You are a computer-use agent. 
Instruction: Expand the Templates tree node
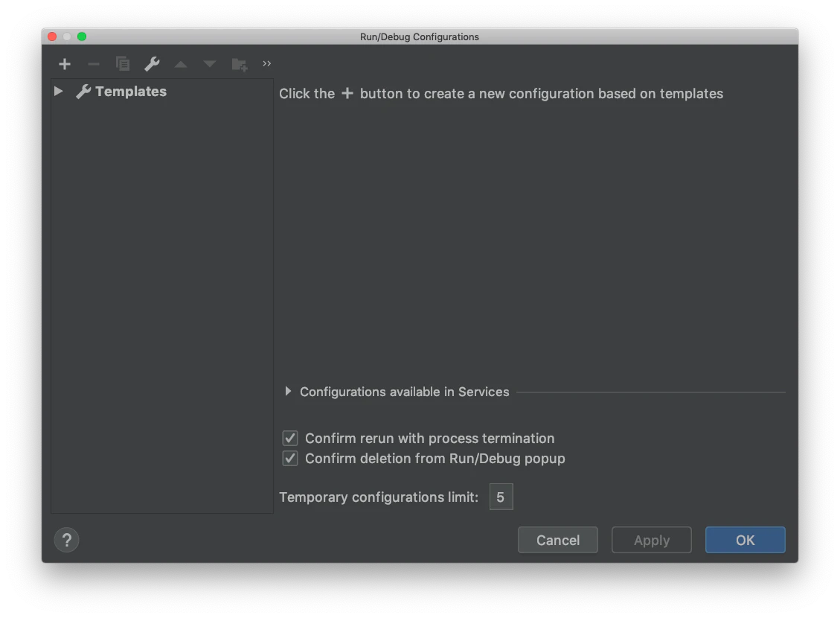click(59, 91)
